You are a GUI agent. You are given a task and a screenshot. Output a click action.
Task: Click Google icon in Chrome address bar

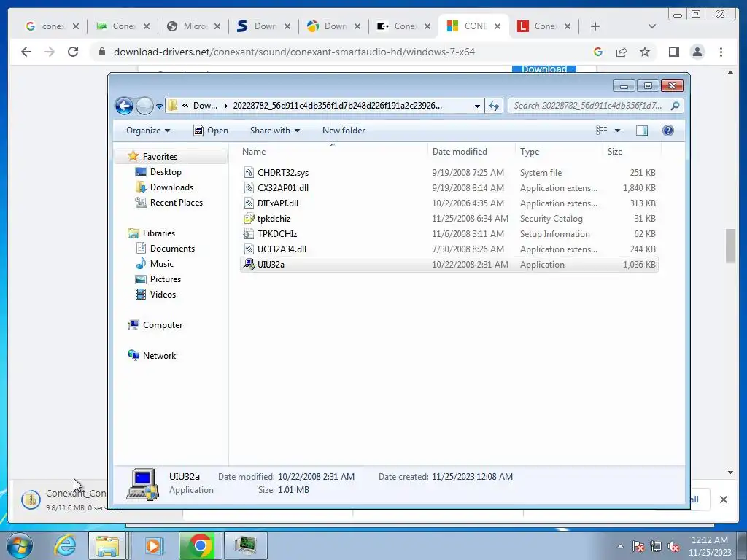coord(598,52)
